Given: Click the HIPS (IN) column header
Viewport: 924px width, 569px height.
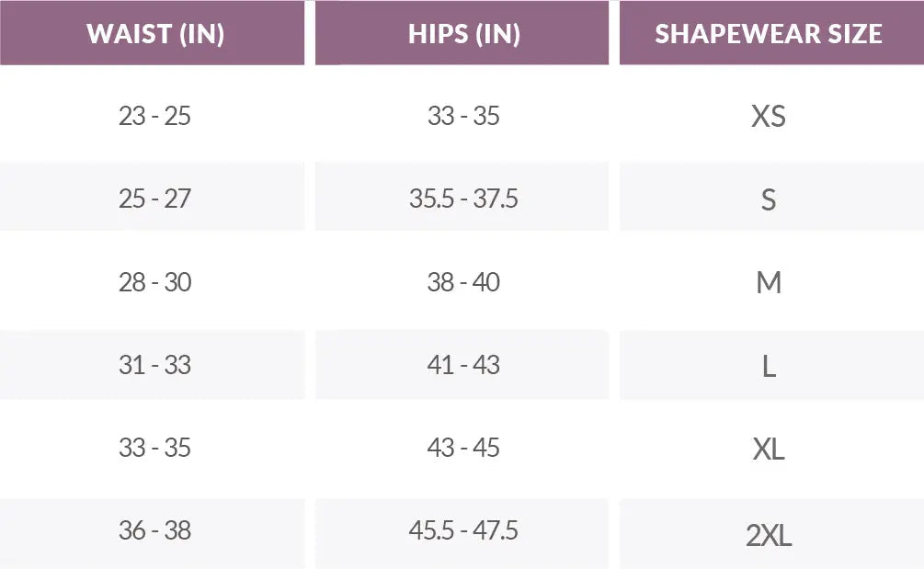Looking at the screenshot, I should (463, 34).
